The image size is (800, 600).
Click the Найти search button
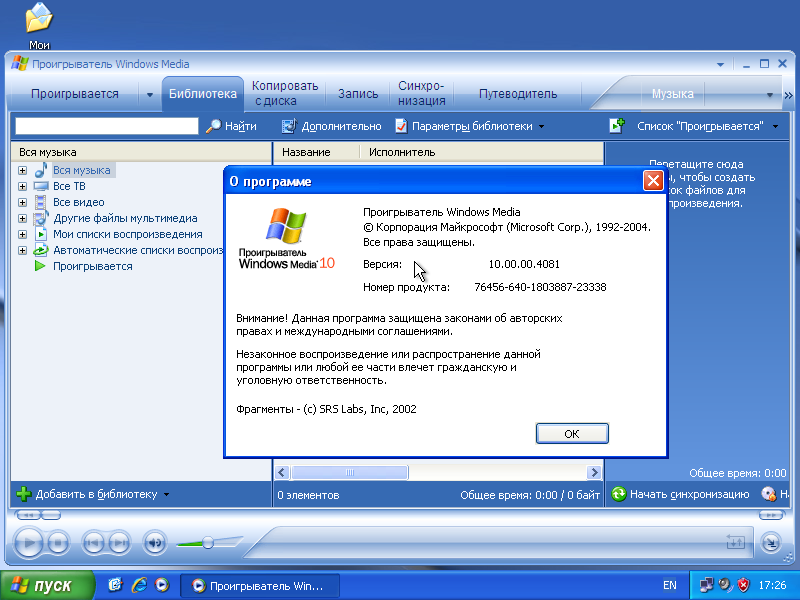click(231, 126)
